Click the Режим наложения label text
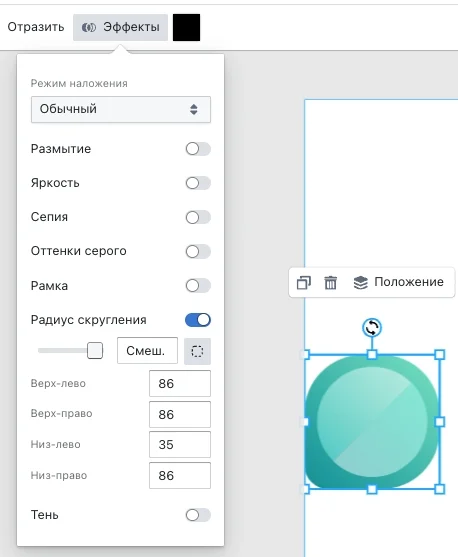Screen dimensions: 458x557 79,83
